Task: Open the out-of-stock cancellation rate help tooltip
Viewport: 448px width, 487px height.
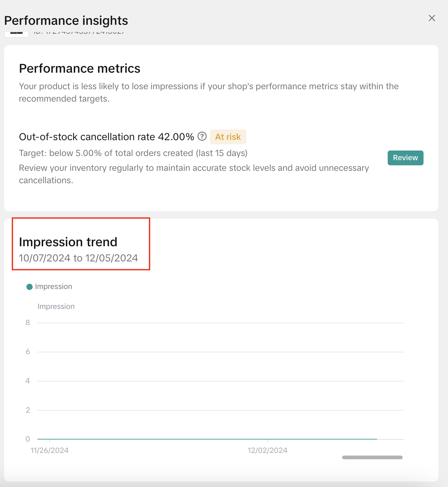Action: click(x=202, y=136)
